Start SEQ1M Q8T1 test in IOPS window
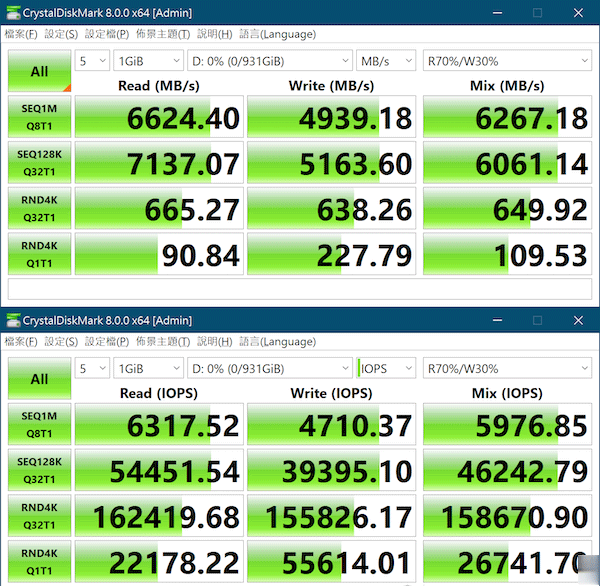This screenshot has width=600, height=586. click(39, 424)
